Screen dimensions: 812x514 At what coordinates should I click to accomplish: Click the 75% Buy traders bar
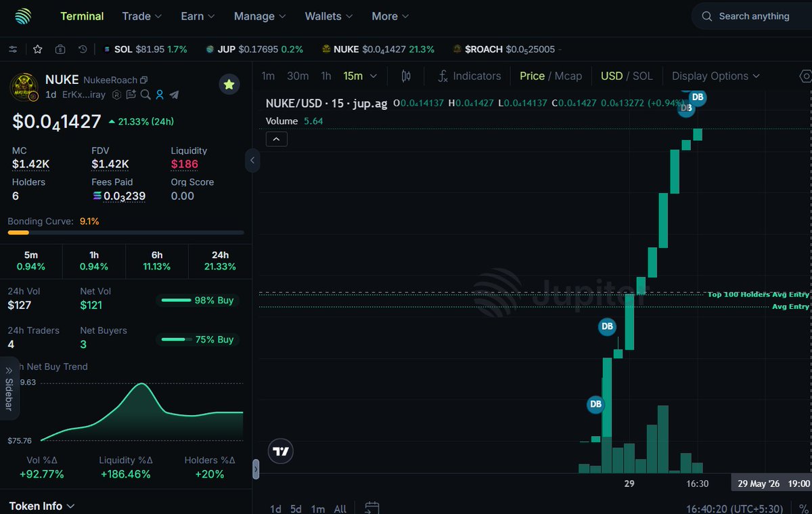tap(198, 339)
